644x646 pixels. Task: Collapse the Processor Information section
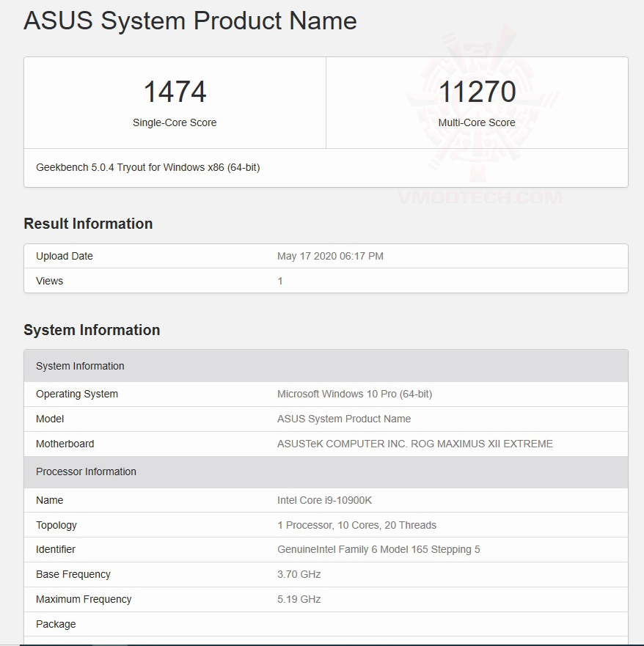84,472
